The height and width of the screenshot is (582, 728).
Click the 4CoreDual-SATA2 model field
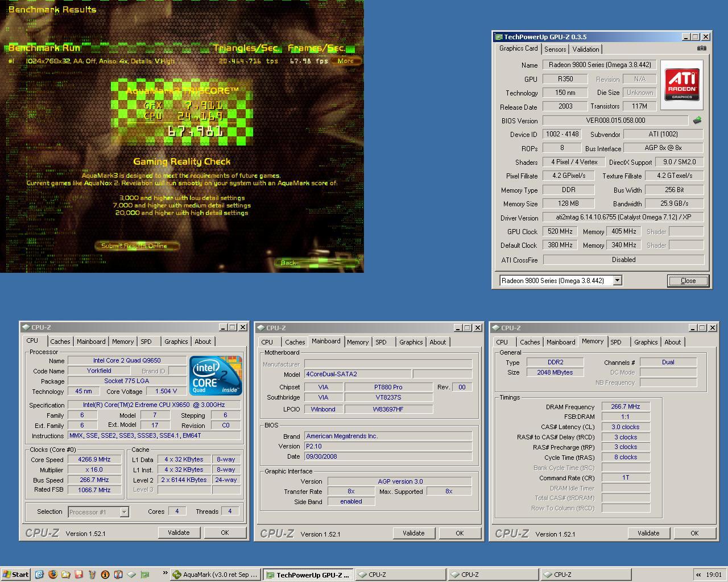pyautogui.click(x=357, y=374)
